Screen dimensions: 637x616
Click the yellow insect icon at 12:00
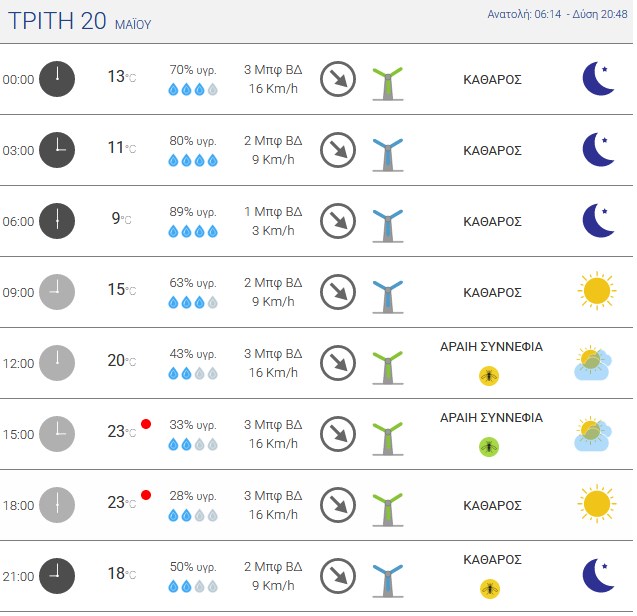click(489, 376)
